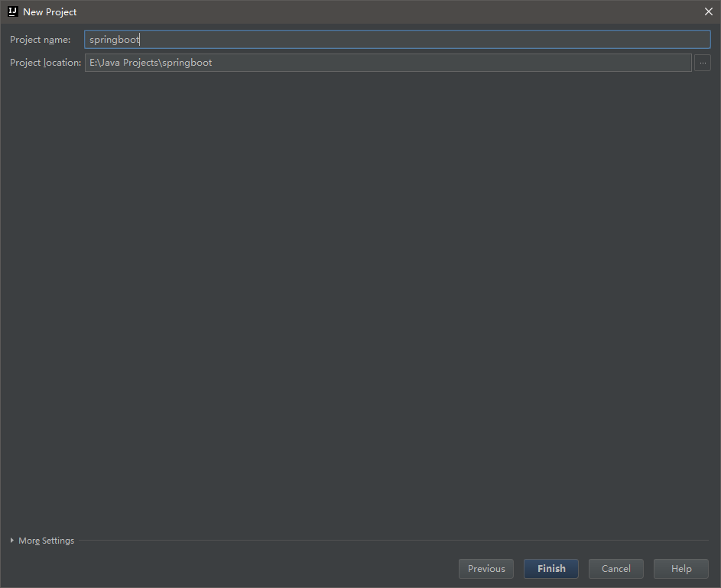This screenshot has height=588, width=721.
Task: Open the browse folder ellipsis button
Action: click(703, 63)
